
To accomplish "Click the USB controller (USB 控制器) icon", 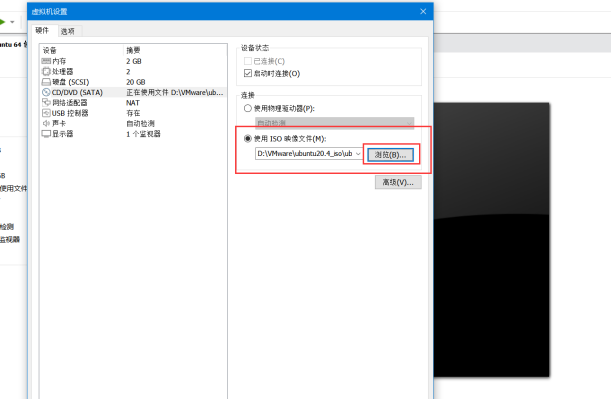I will tap(46, 113).
